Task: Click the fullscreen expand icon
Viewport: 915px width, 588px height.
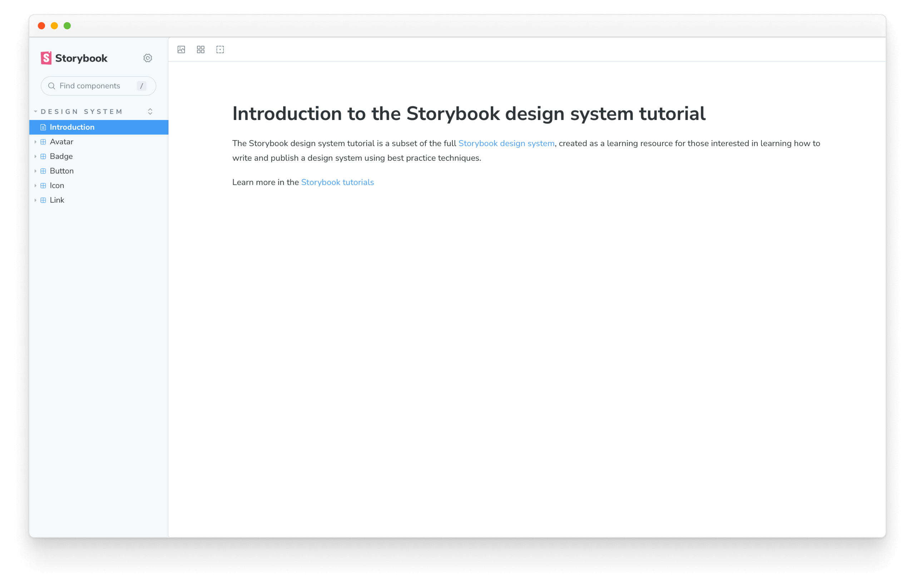Action: [221, 49]
